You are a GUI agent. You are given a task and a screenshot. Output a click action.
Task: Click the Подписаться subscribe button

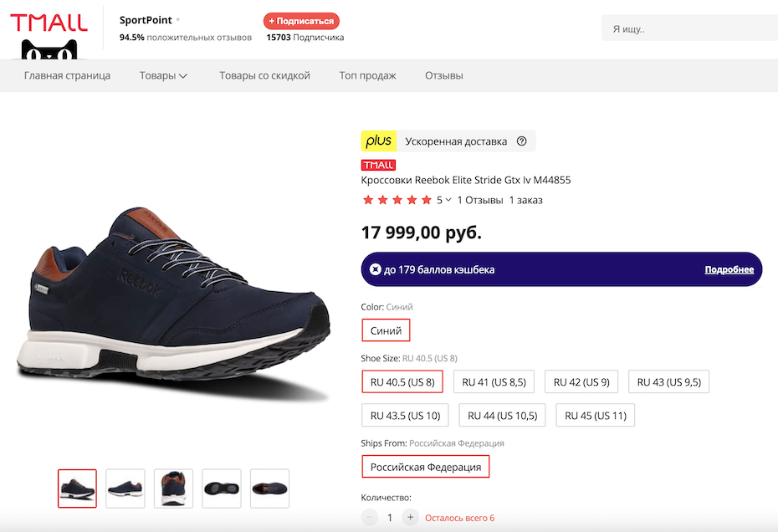click(x=301, y=21)
